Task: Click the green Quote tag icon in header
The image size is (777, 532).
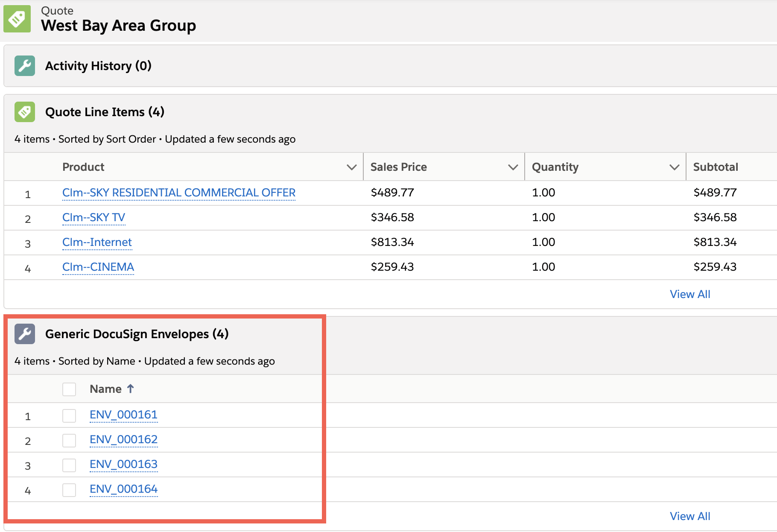Action: [17, 19]
